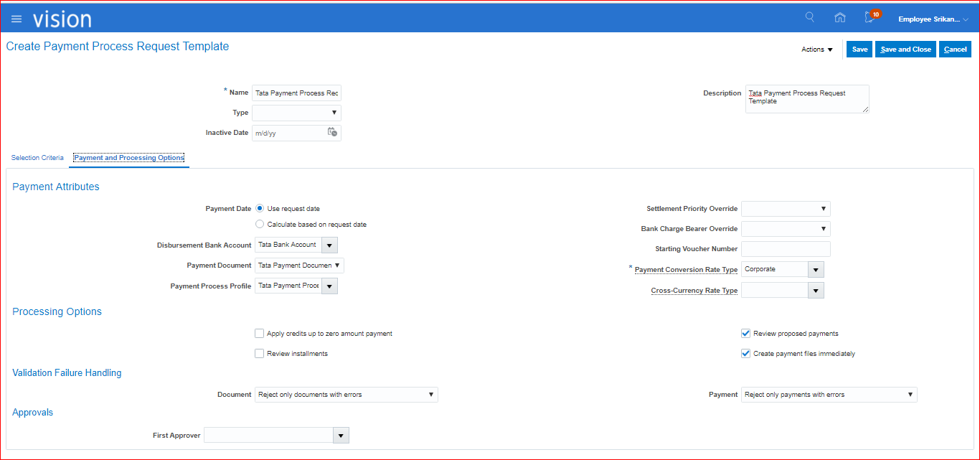Open the hamburger navigation menu

[x=17, y=19]
